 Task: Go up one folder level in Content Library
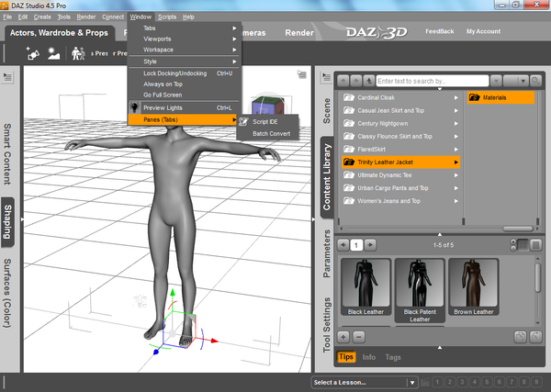(368, 81)
